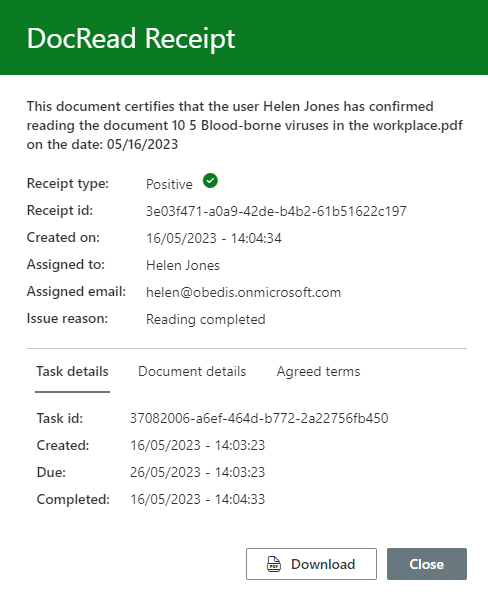Click the Receipt id: label
Image resolution: width=488 pixels, height=595 pixels.
[x=60, y=210]
